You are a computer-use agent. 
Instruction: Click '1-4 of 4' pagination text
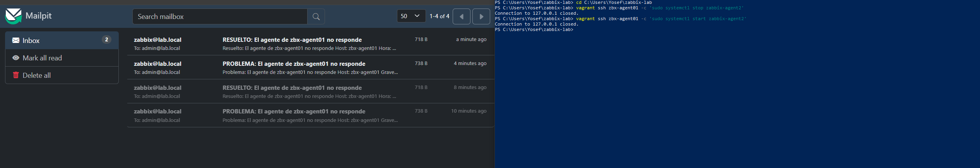tap(440, 16)
